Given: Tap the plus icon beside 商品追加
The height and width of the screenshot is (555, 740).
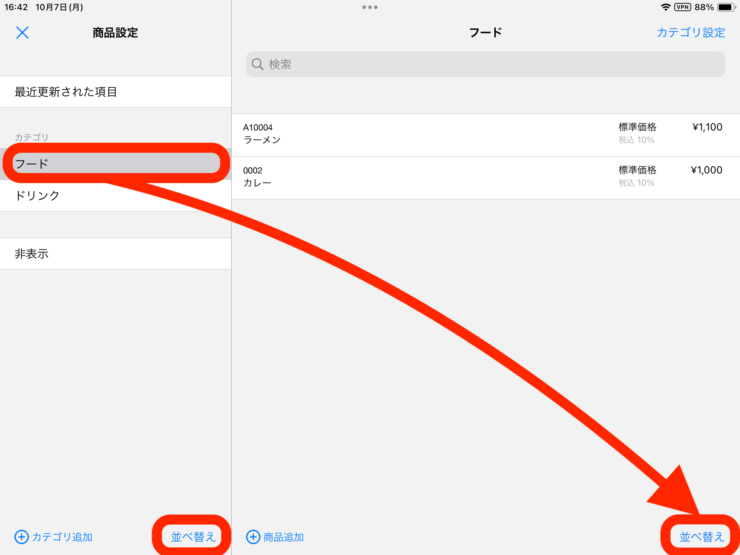Looking at the screenshot, I should click(x=253, y=537).
